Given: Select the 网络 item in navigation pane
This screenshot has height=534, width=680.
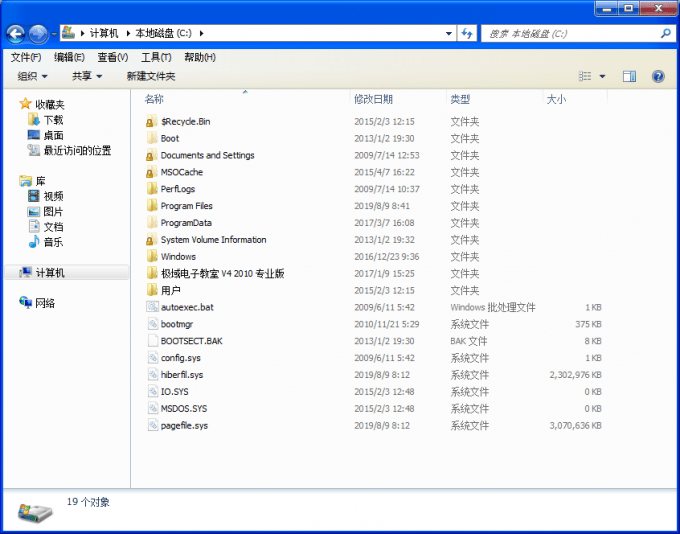Looking at the screenshot, I should pyautogui.click(x=45, y=303).
